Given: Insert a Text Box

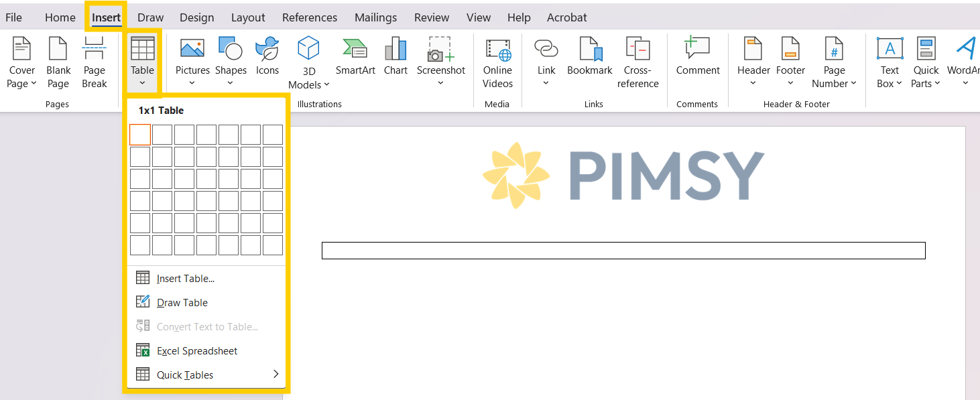Looking at the screenshot, I should [x=889, y=60].
